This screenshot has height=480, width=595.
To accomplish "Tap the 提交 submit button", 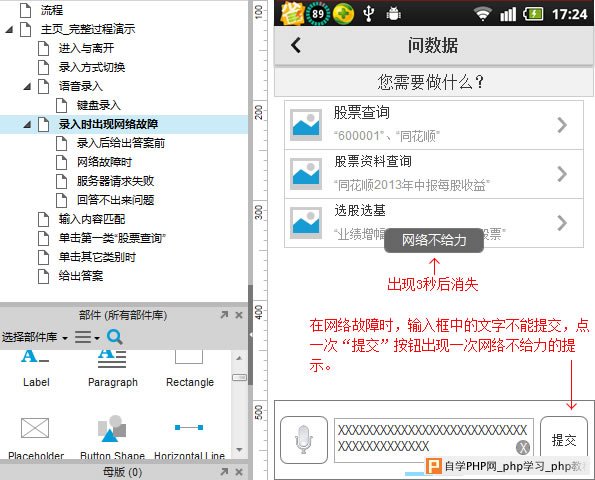I will [564, 440].
